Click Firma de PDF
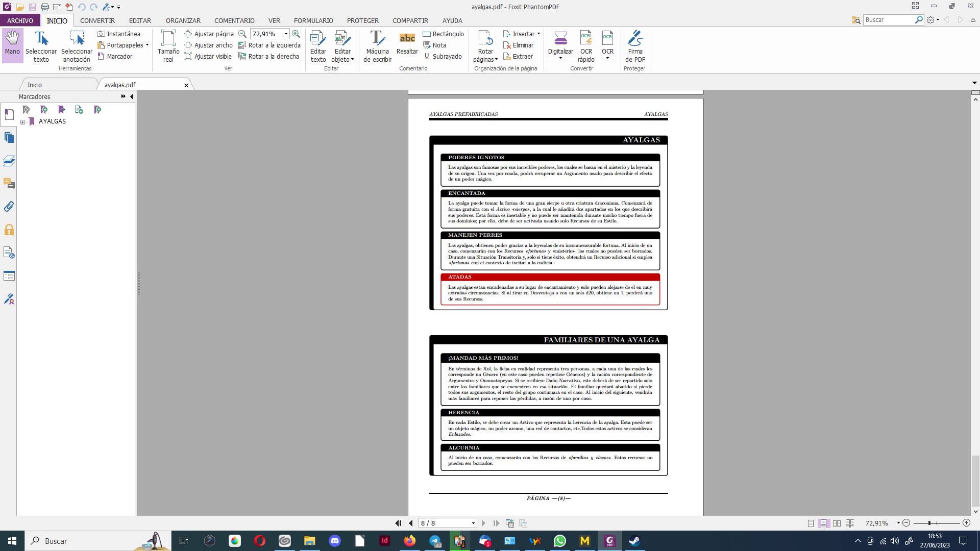This screenshot has height=551, width=980. 635,46
